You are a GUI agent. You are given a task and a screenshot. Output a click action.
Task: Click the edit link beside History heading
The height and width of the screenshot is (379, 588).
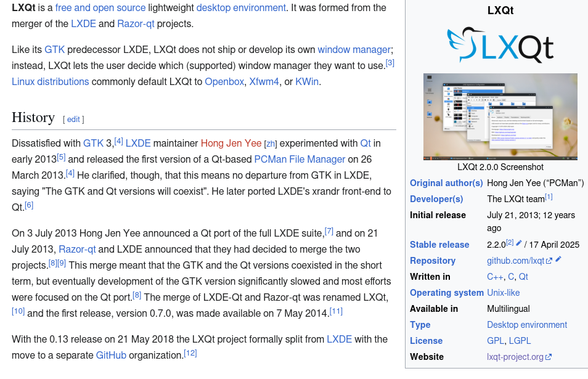point(73,119)
